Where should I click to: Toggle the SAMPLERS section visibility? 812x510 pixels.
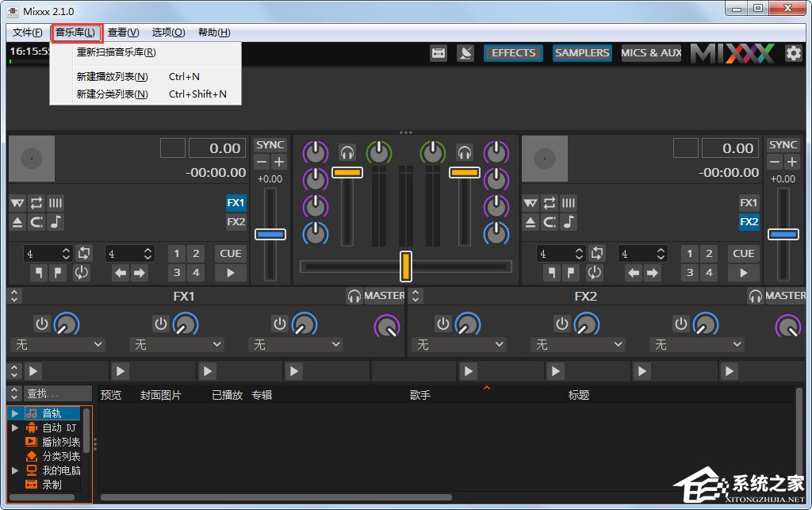click(582, 53)
